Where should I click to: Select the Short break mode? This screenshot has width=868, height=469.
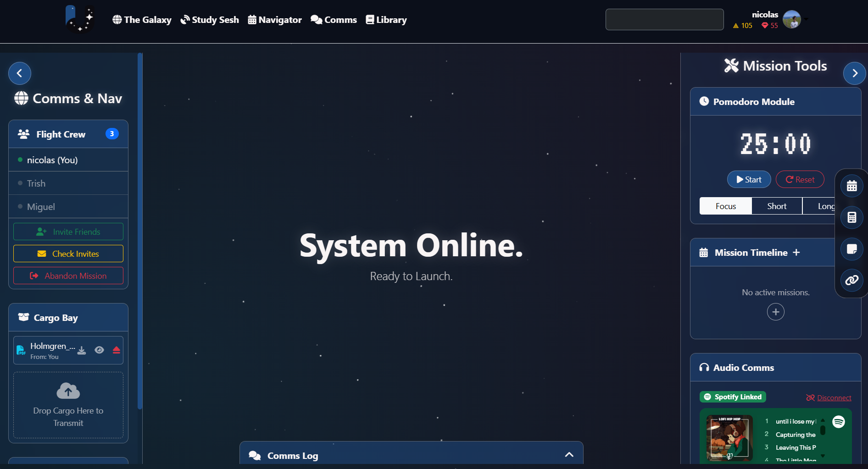click(x=777, y=206)
